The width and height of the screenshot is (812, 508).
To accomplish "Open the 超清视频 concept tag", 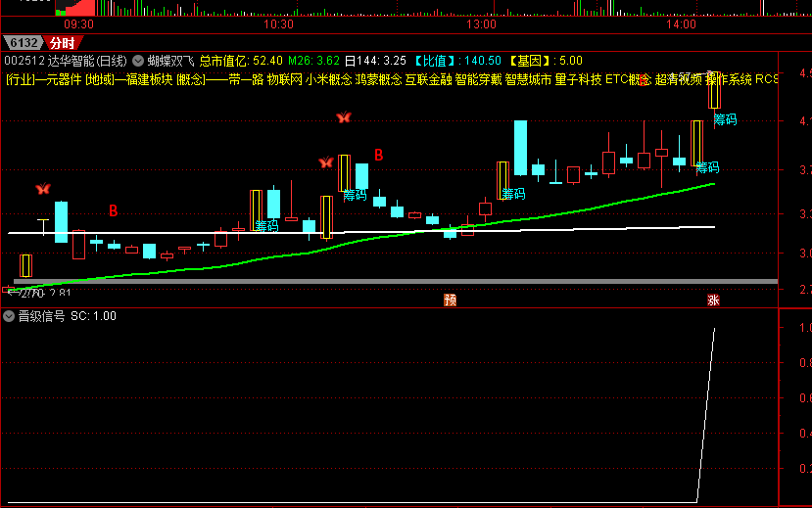I will [x=679, y=79].
